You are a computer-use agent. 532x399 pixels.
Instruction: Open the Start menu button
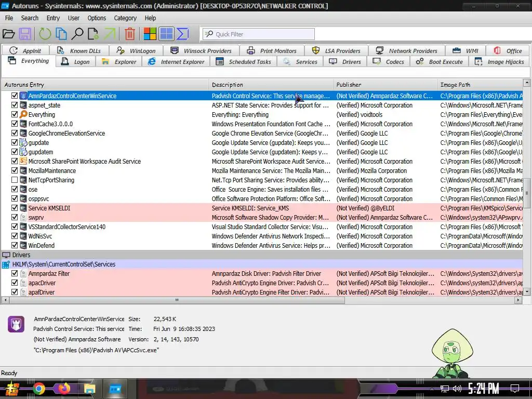coord(11,389)
